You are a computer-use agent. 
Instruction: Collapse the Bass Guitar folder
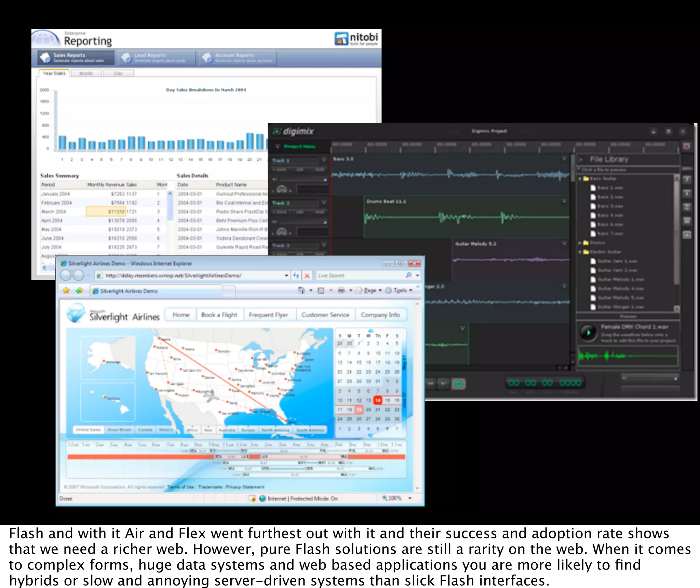pyautogui.click(x=580, y=179)
